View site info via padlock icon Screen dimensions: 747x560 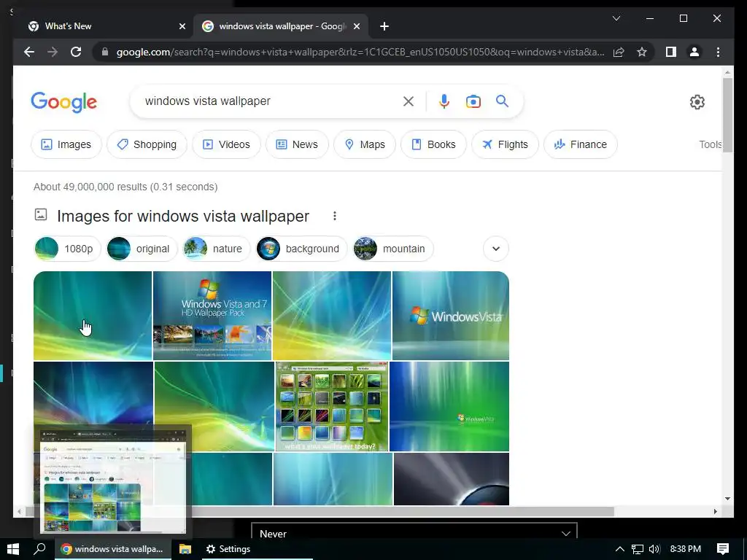pos(105,52)
